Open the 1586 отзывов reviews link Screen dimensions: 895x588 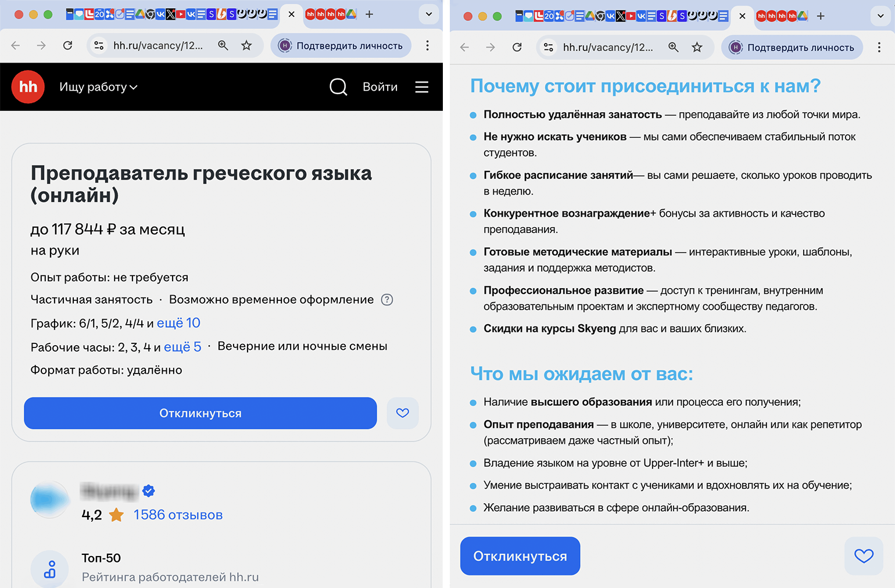click(x=178, y=515)
